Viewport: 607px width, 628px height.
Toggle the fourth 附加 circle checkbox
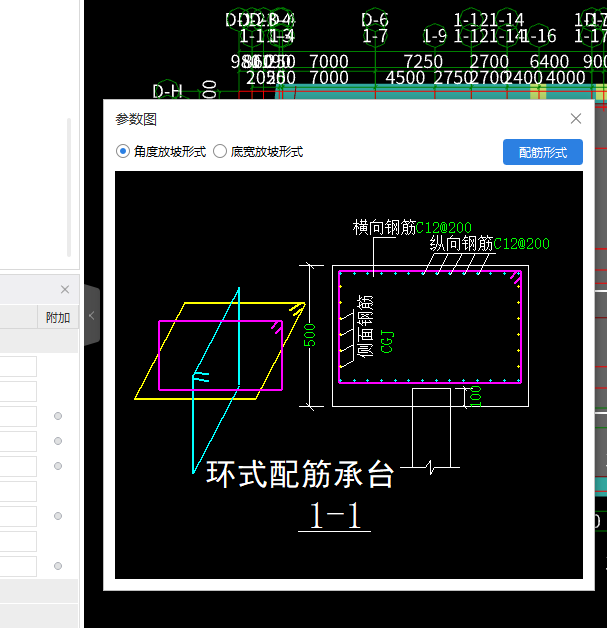tap(58, 516)
